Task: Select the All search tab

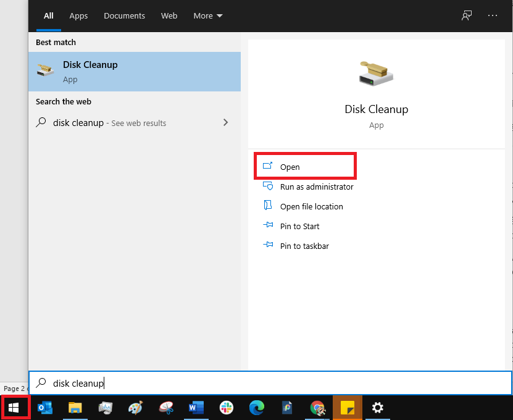Action: click(48, 15)
